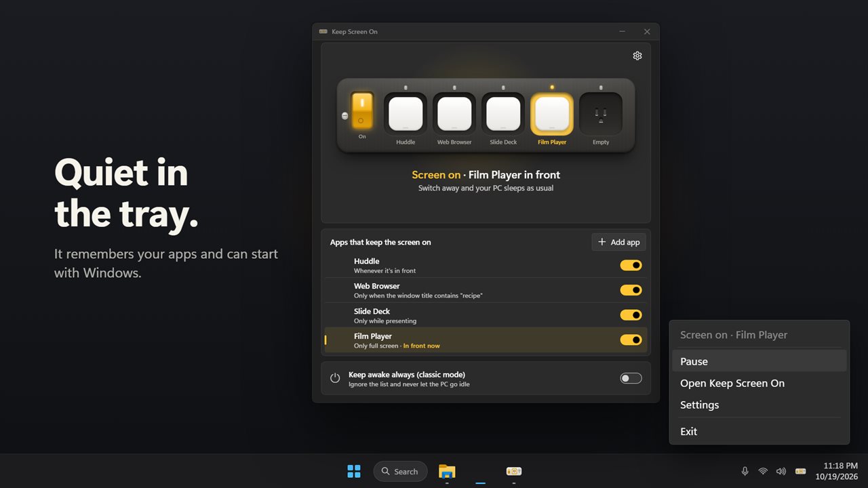868x488 pixels.
Task: Click the Slide Deck power strip button
Action: tap(503, 114)
